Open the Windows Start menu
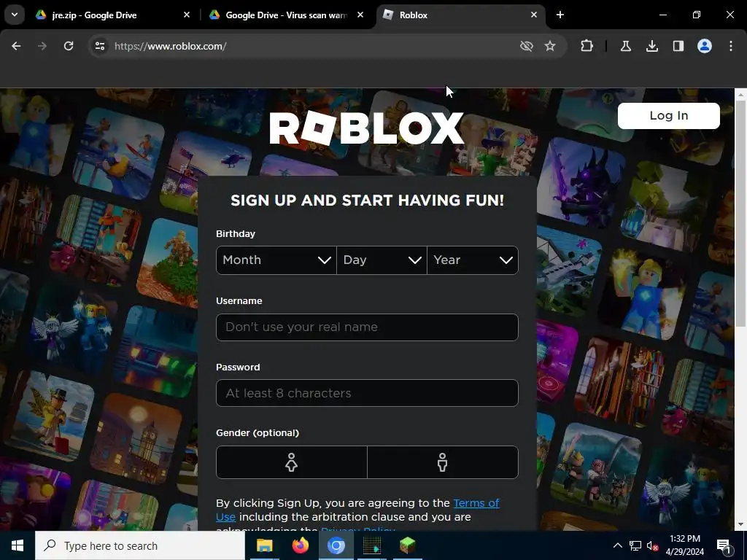Image resolution: width=747 pixels, height=560 pixels. (x=18, y=545)
